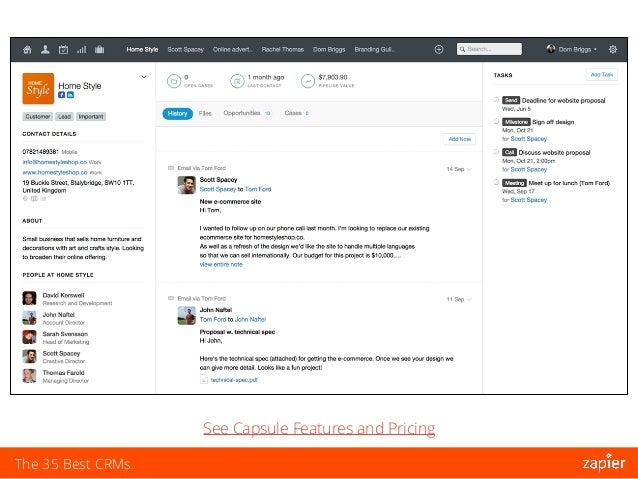Viewport: 638px width, 479px height.
Task: Click inside the Search field
Action: [x=489, y=49]
